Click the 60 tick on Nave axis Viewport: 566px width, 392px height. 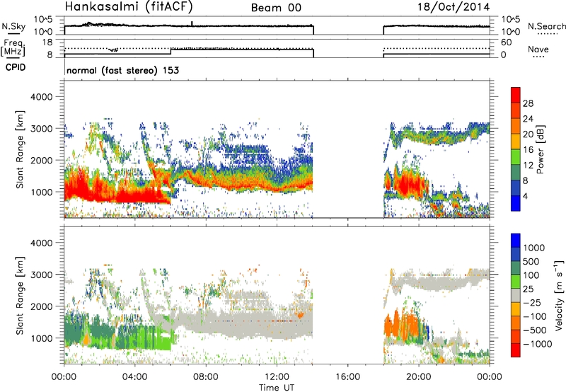click(x=506, y=42)
